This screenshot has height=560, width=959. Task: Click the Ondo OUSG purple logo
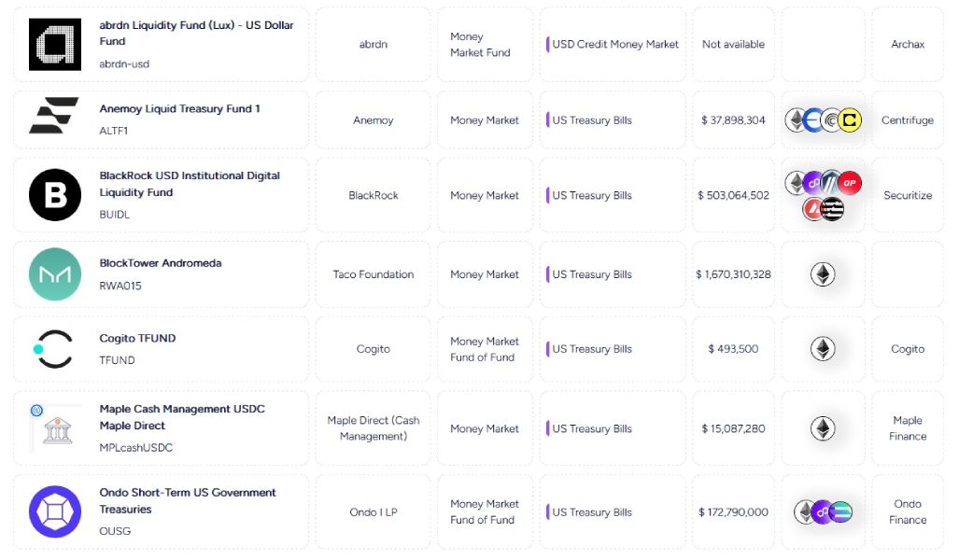pos(55,511)
